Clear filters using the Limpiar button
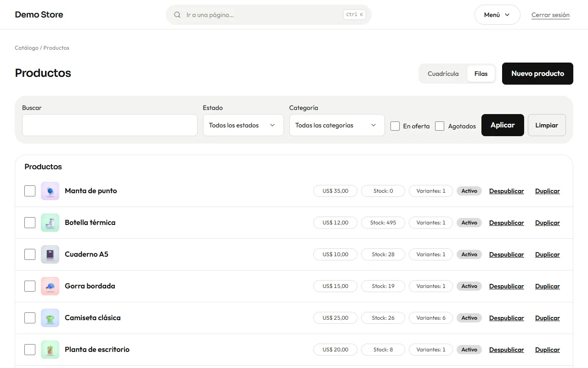Image resolution: width=588 pixels, height=368 pixels. point(547,125)
